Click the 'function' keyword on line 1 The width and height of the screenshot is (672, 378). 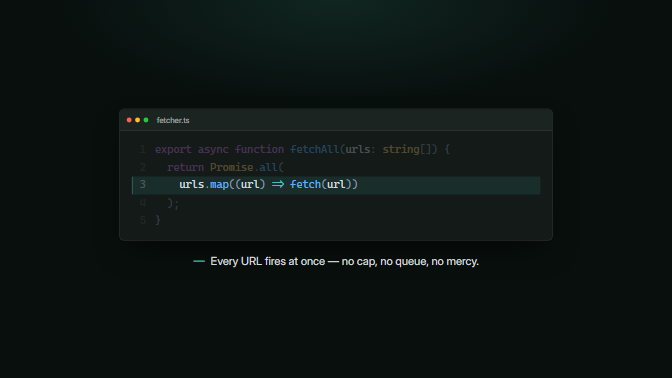click(x=259, y=149)
